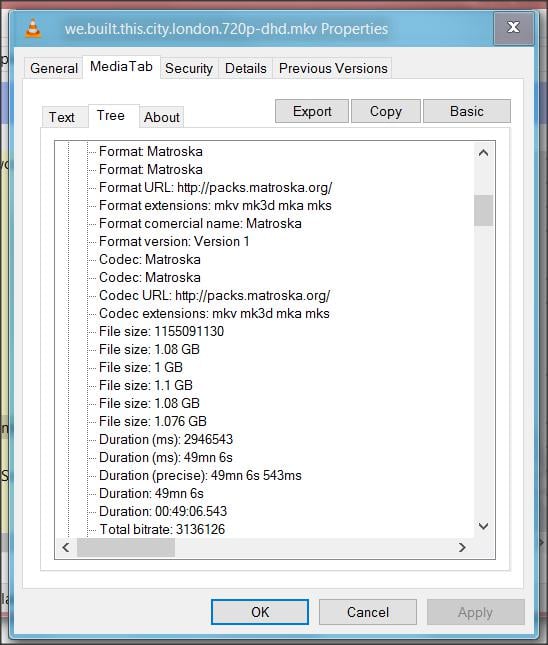
Task: Open the Previous Versions tab
Action: pyautogui.click(x=333, y=68)
